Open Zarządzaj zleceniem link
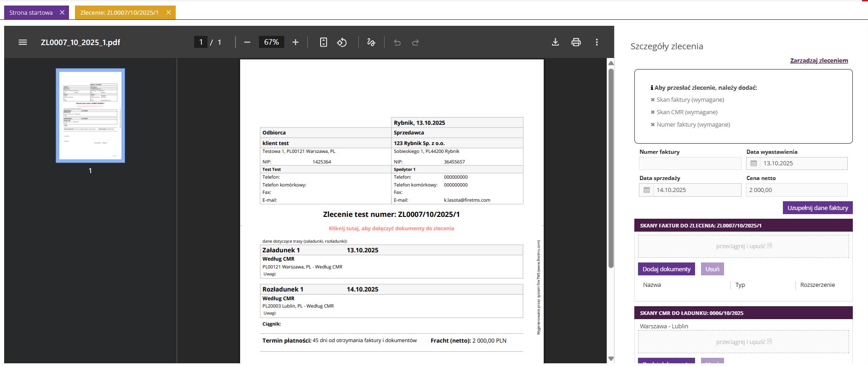The height and width of the screenshot is (367, 868). [x=819, y=61]
